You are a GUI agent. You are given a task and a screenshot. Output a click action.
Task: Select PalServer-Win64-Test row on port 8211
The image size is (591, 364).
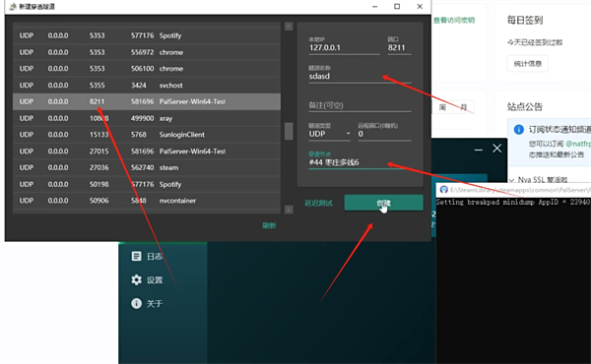point(147,101)
